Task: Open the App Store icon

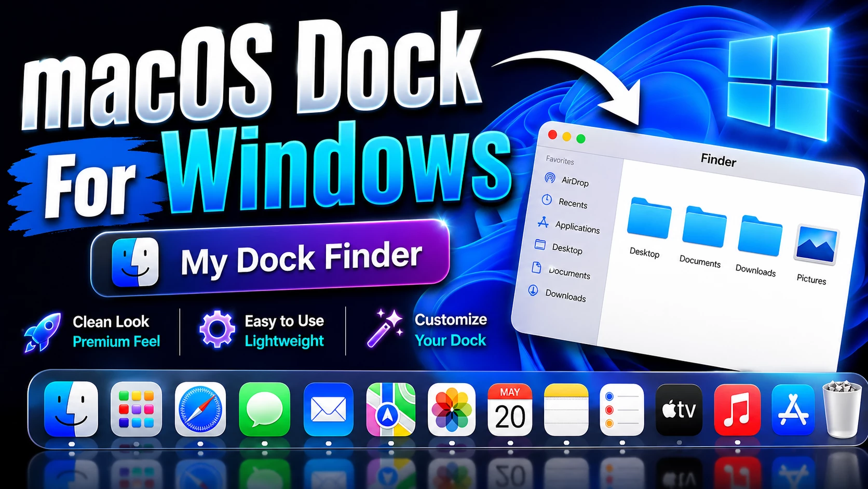Action: (793, 409)
